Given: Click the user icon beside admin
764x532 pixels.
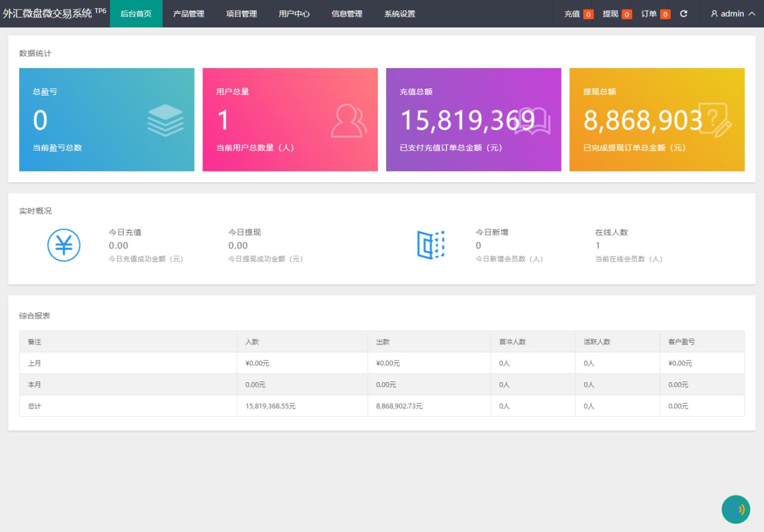Looking at the screenshot, I should tap(714, 14).
